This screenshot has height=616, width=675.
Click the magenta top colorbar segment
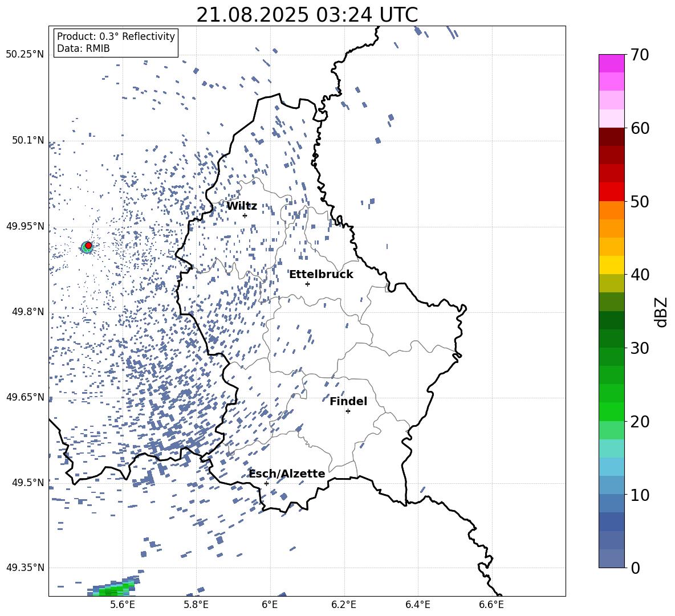point(611,63)
